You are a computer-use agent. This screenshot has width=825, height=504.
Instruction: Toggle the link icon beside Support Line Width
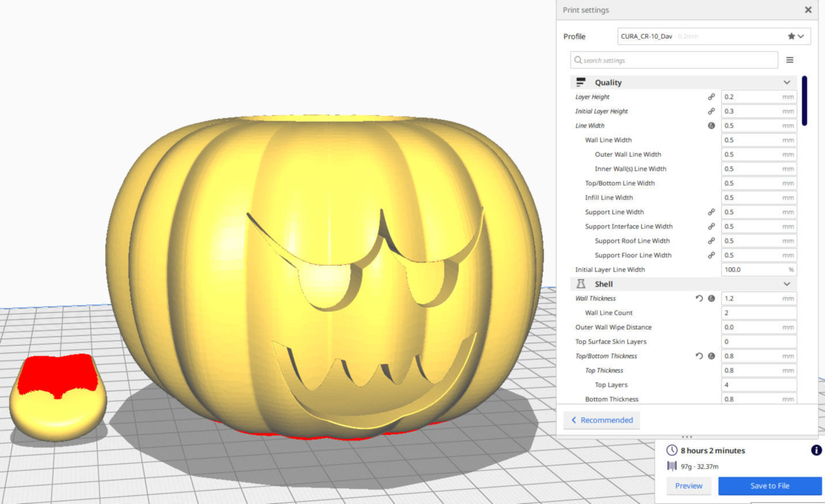[712, 212]
